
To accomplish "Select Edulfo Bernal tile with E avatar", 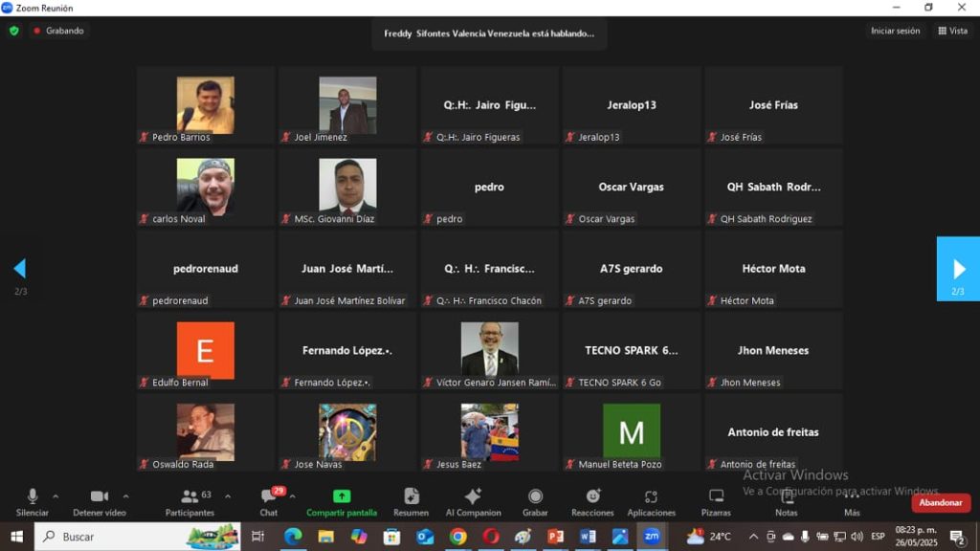I will coord(206,350).
